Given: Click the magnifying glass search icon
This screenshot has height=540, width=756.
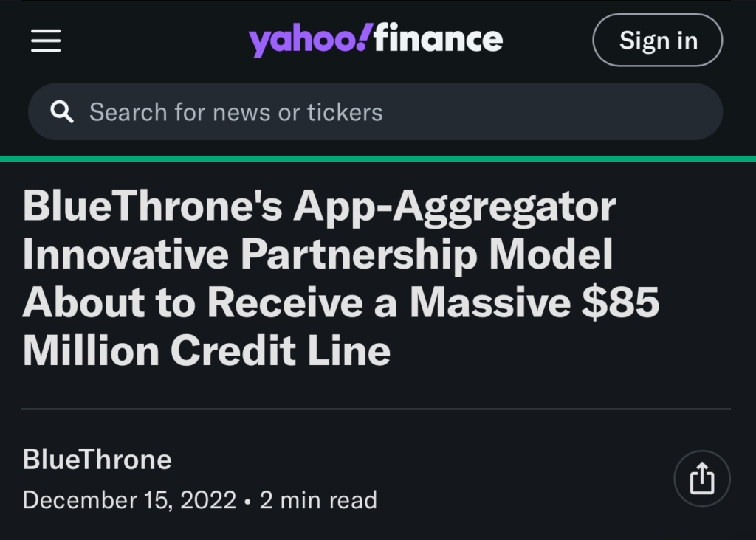Looking at the screenshot, I should click(62, 112).
